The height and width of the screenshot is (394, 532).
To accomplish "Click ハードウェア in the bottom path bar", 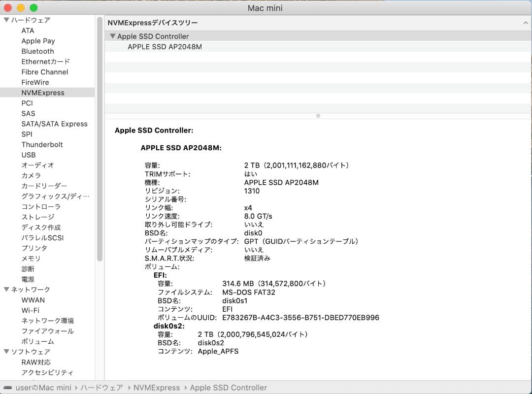I will click(x=101, y=388).
